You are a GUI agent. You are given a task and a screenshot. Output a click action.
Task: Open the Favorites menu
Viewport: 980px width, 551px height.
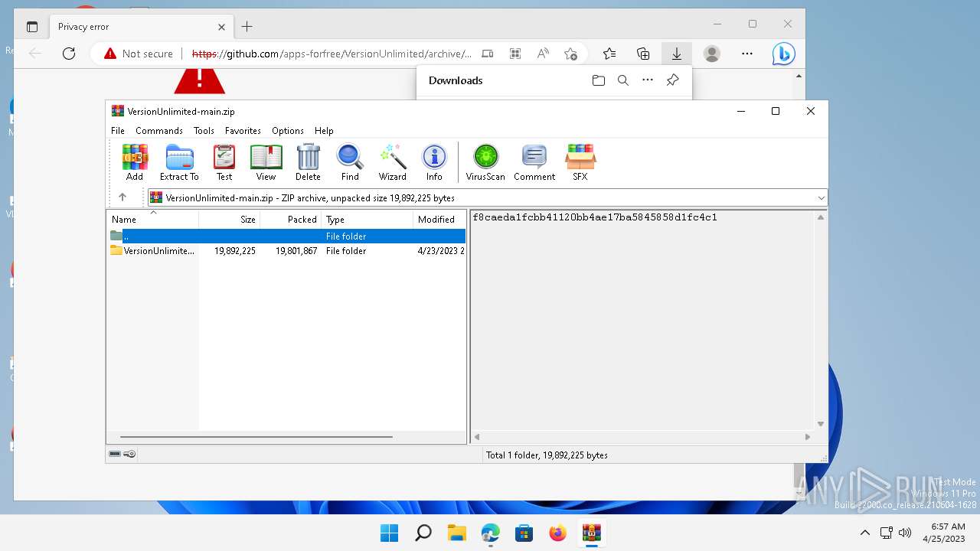click(243, 131)
